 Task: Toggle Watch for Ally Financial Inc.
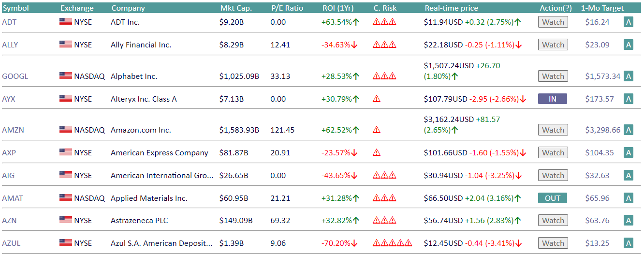[x=553, y=45]
